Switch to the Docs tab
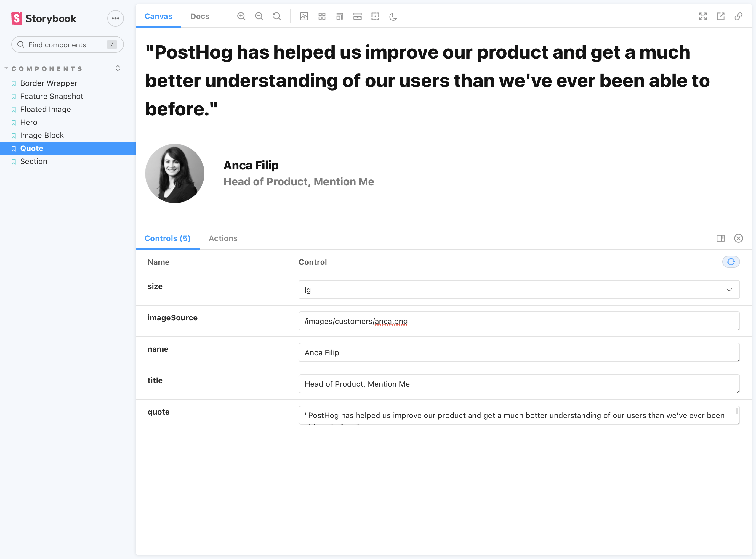Viewport: 756px width, 559px height. [x=200, y=16]
